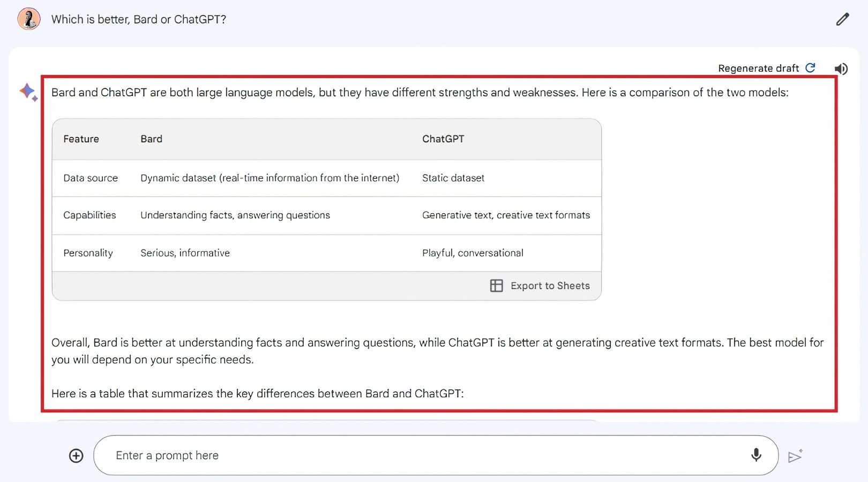Open the user profile avatar
Viewport: 868px width, 482px height.
click(29, 19)
